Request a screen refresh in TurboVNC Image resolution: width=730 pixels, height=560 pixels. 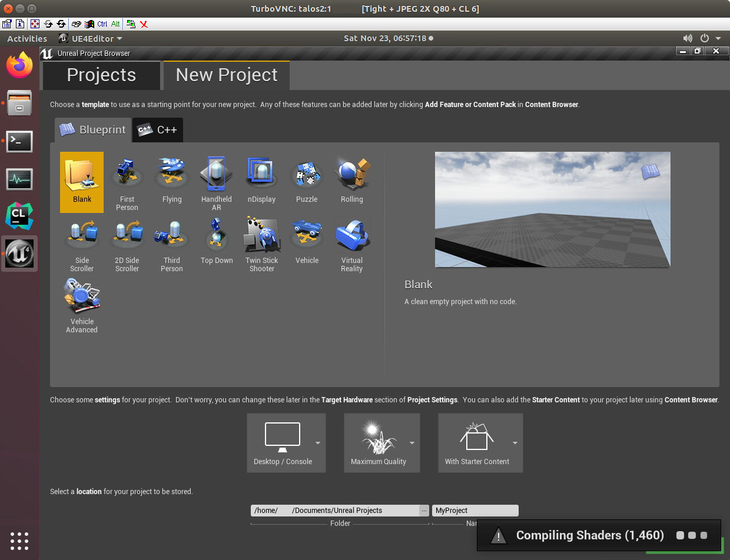point(48,24)
